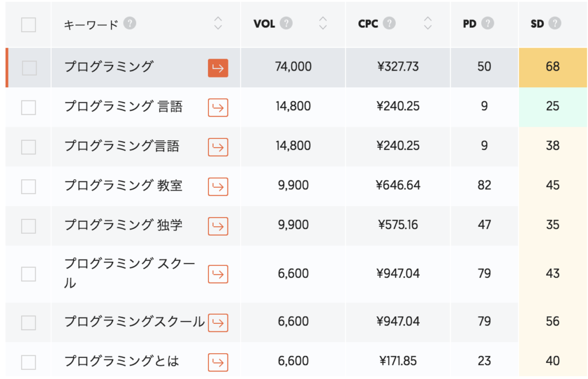Click help icon beside VOL header
This screenshot has height=379, width=588.
point(286,24)
